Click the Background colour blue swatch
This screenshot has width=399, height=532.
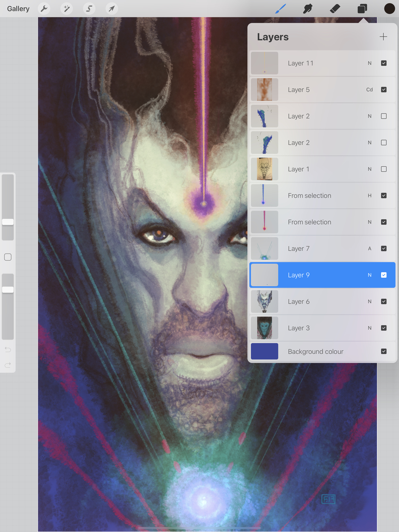point(264,351)
